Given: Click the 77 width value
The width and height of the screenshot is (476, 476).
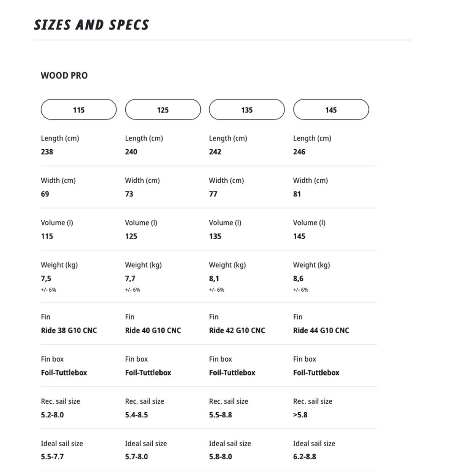Looking at the screenshot, I should click(x=213, y=194).
